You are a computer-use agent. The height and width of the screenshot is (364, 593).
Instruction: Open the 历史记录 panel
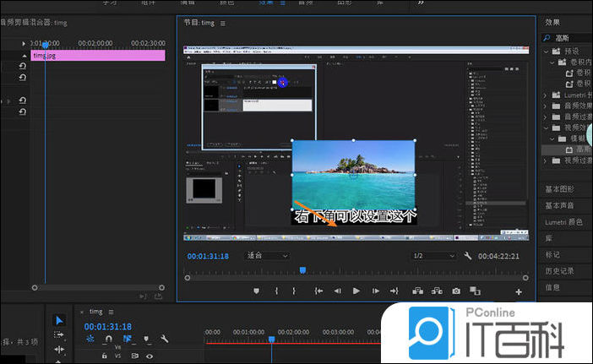[x=559, y=271]
